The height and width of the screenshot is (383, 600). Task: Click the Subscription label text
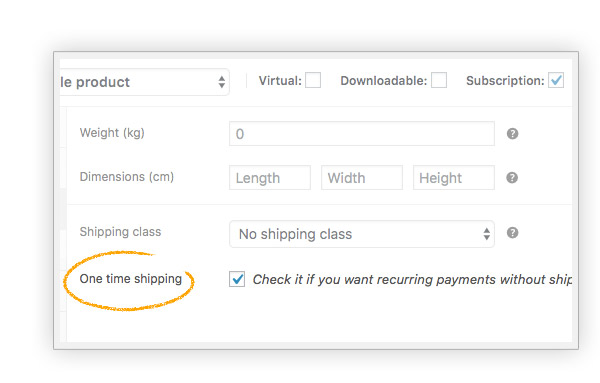[x=505, y=81]
